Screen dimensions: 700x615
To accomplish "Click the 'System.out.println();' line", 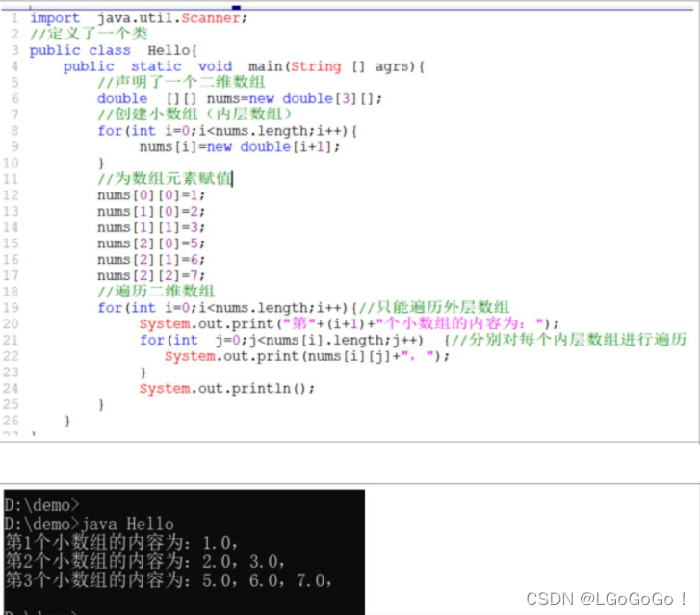I will [x=227, y=388].
